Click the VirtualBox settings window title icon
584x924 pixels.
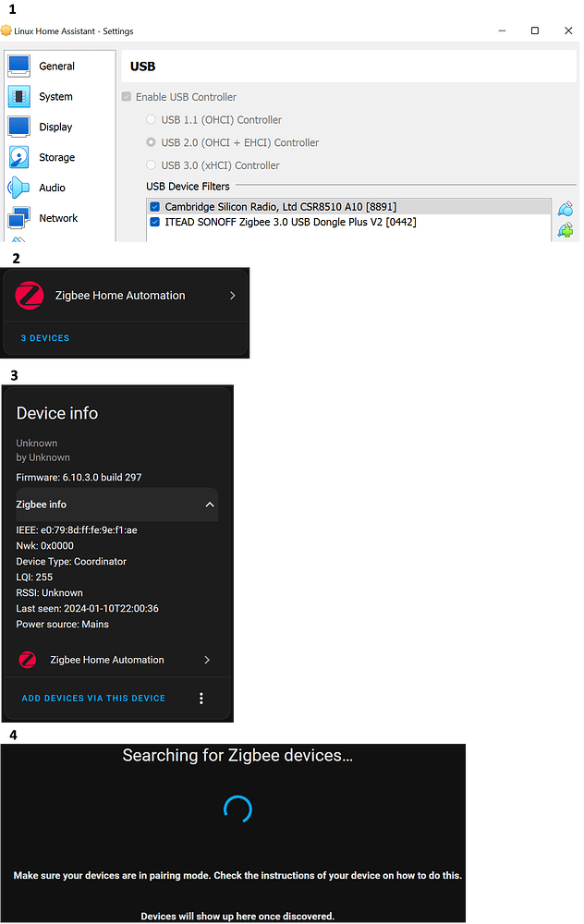point(6,30)
